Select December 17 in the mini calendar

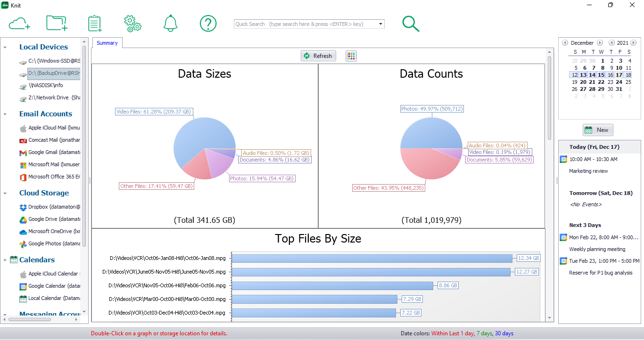click(x=619, y=75)
